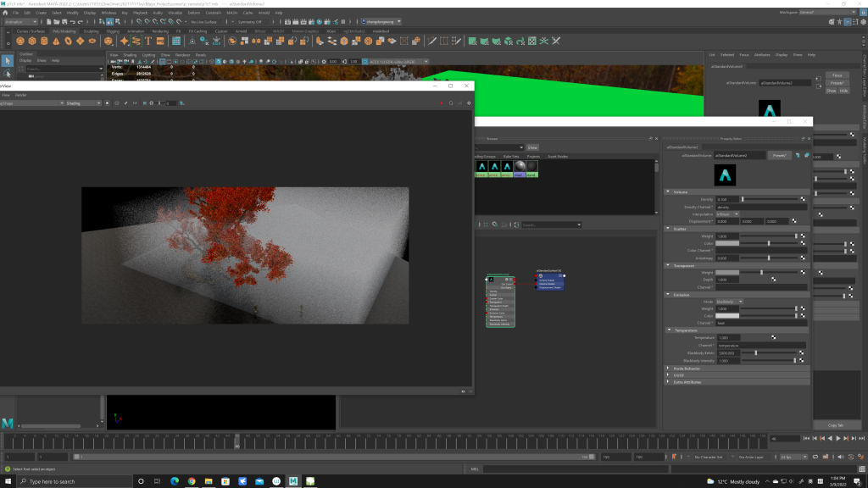Click the Presets button in Property Editor

coord(779,156)
